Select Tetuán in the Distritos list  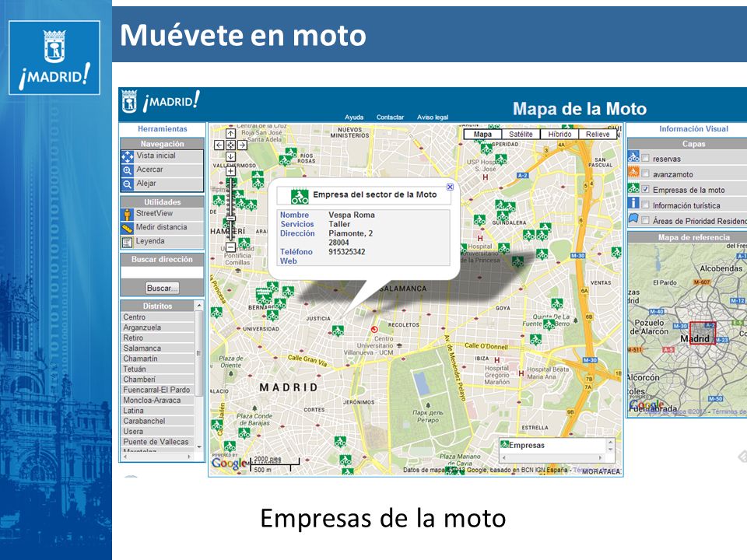pyautogui.click(x=158, y=369)
